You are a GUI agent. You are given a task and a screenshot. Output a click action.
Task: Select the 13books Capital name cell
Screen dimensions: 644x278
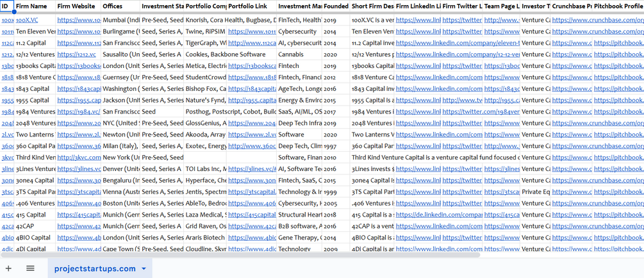coord(35,66)
